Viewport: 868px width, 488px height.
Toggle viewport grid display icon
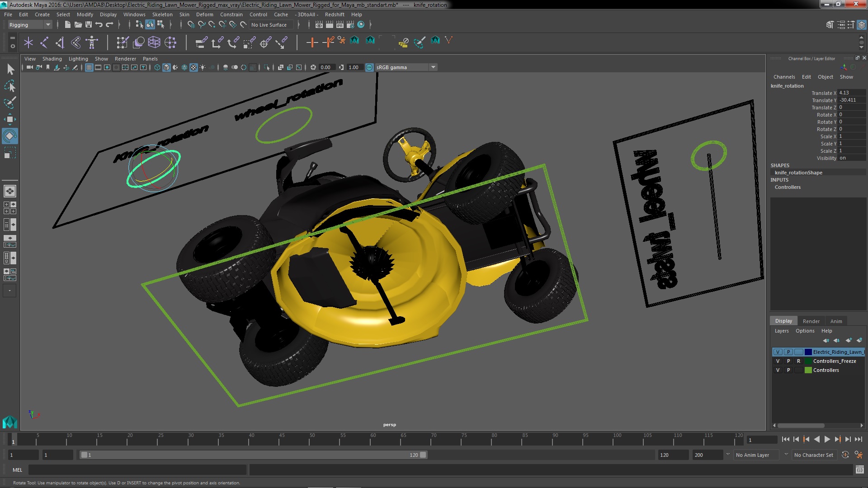tap(89, 67)
